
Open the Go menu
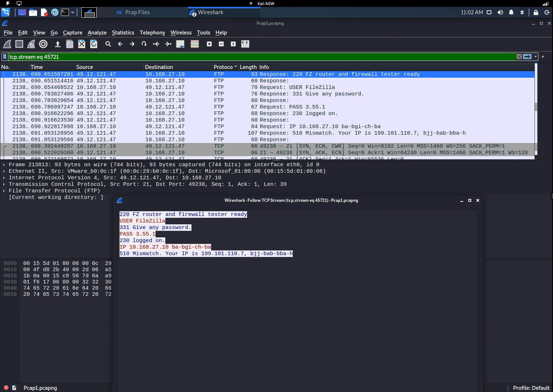tap(54, 33)
